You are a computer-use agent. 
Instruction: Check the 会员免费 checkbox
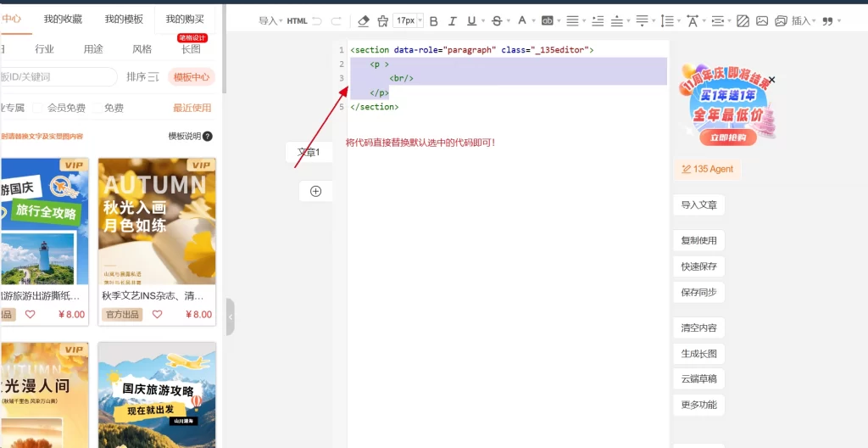(39, 108)
